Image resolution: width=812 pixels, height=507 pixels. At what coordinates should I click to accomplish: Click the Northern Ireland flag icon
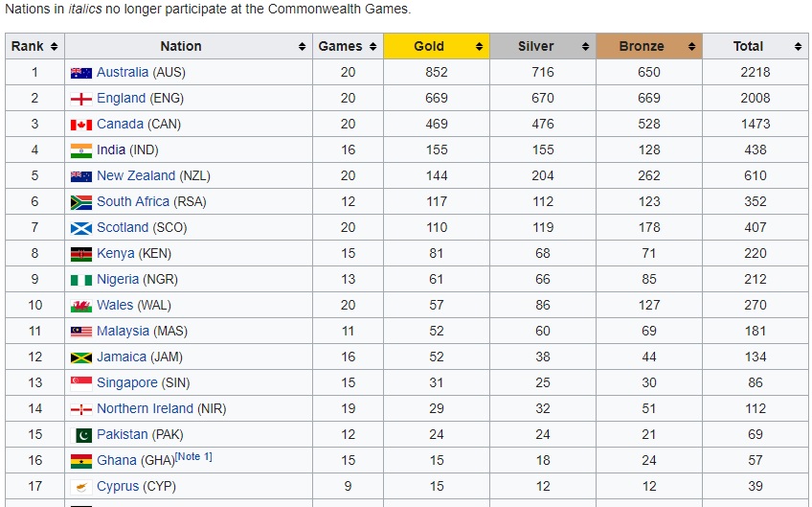click(81, 409)
